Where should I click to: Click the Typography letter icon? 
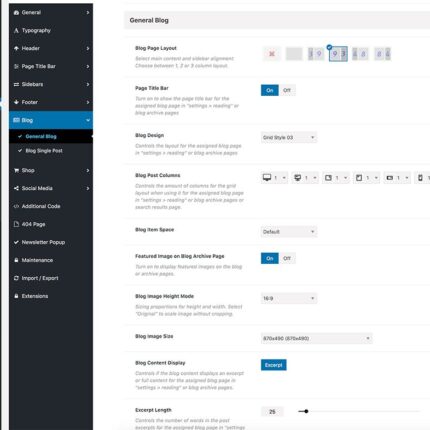pos(16,31)
